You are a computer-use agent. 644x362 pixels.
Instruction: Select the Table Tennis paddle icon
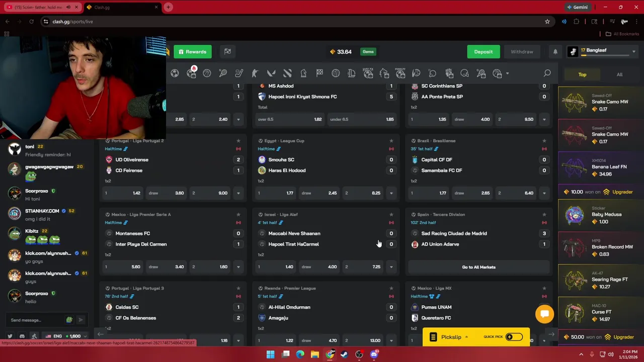(x=432, y=73)
